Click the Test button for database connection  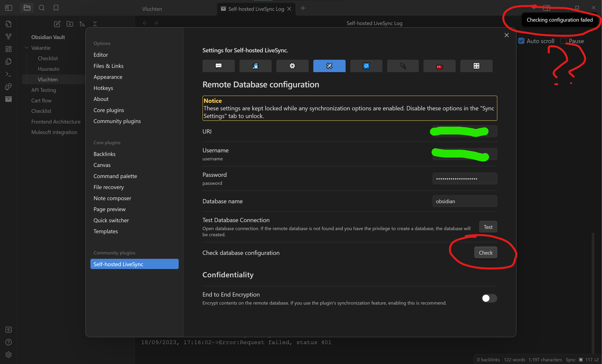(488, 227)
